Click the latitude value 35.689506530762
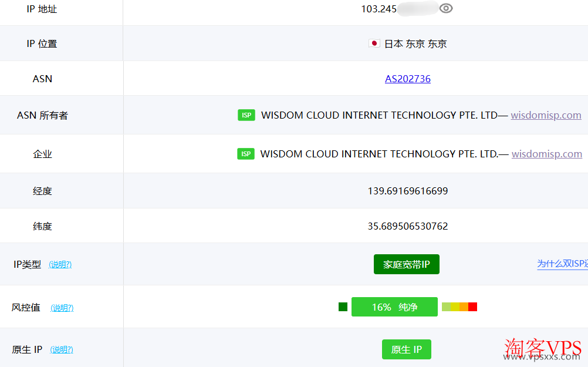Image resolution: width=588 pixels, height=367 pixels. [x=407, y=226]
